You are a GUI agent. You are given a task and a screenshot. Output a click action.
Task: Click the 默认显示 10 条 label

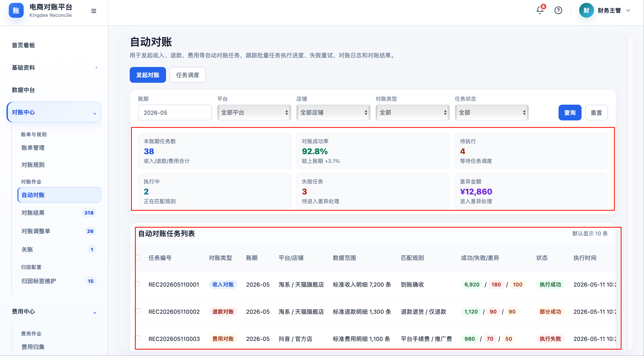(590, 233)
